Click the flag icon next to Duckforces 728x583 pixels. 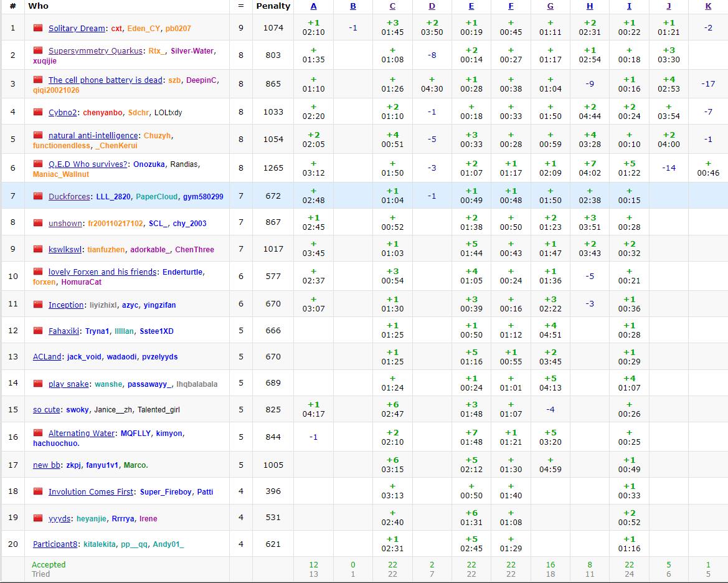tap(38, 196)
